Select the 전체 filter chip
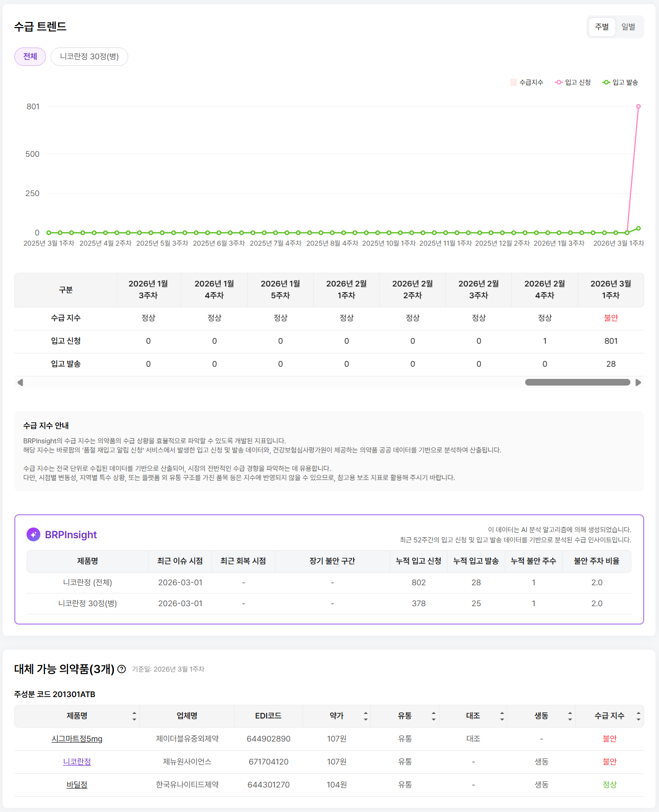This screenshot has height=812, width=659. point(30,56)
